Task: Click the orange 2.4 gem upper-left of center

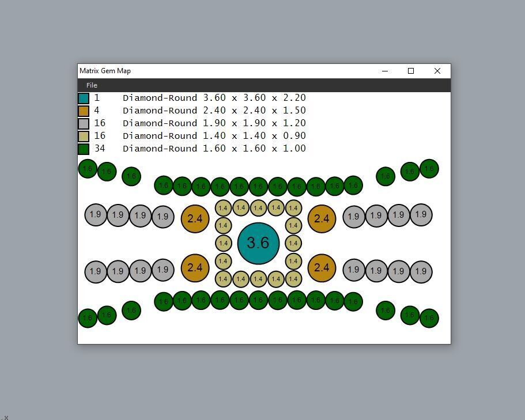Action: click(195, 218)
